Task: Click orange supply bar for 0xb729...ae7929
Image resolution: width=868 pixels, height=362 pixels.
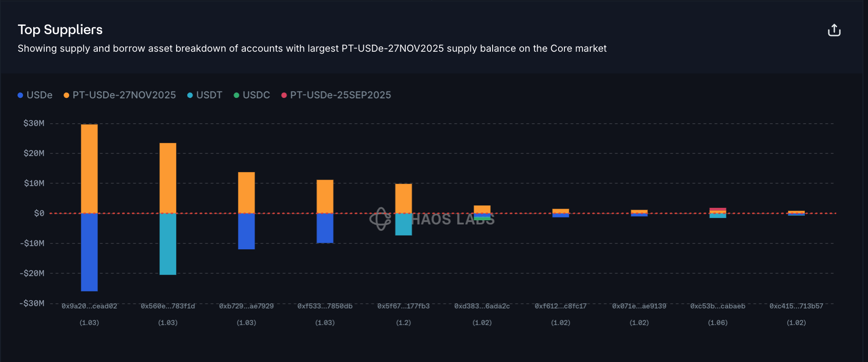Action: point(246,193)
